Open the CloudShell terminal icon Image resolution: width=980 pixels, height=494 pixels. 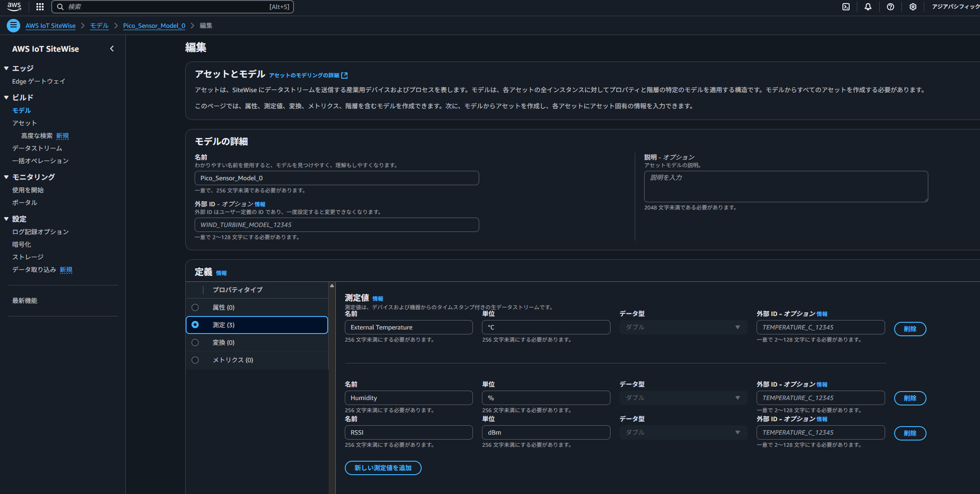pyautogui.click(x=846, y=7)
